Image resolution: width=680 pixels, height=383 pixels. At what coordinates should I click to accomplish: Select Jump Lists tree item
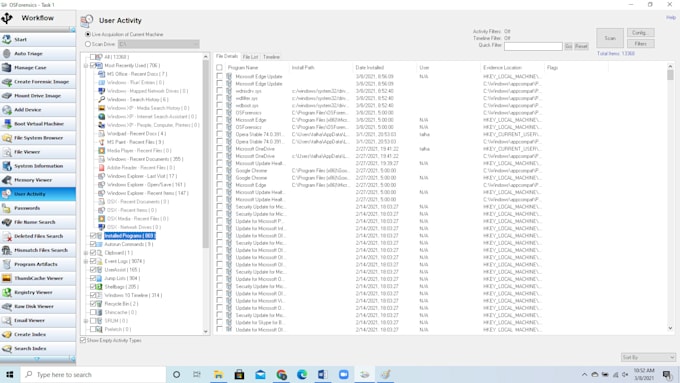(x=122, y=278)
